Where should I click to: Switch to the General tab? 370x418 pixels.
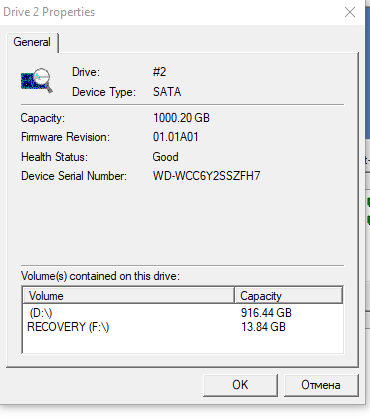click(32, 42)
